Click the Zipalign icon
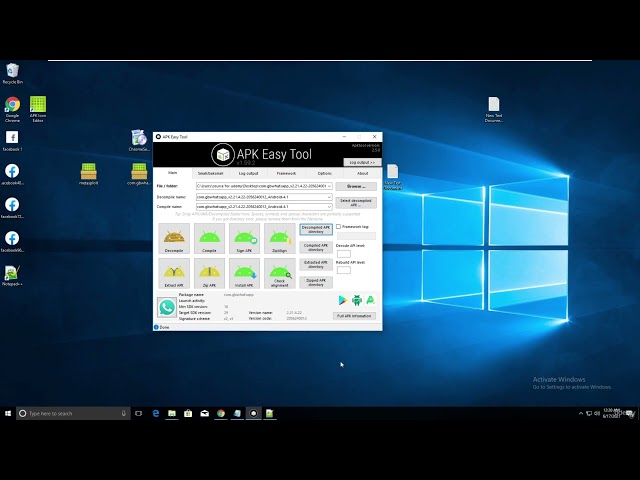 pyautogui.click(x=280, y=238)
